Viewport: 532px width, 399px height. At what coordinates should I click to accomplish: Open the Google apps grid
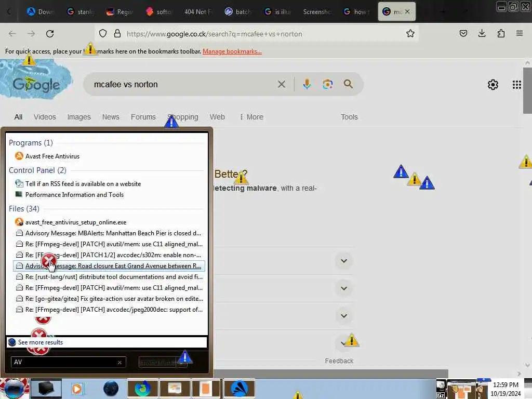pyautogui.click(x=516, y=85)
